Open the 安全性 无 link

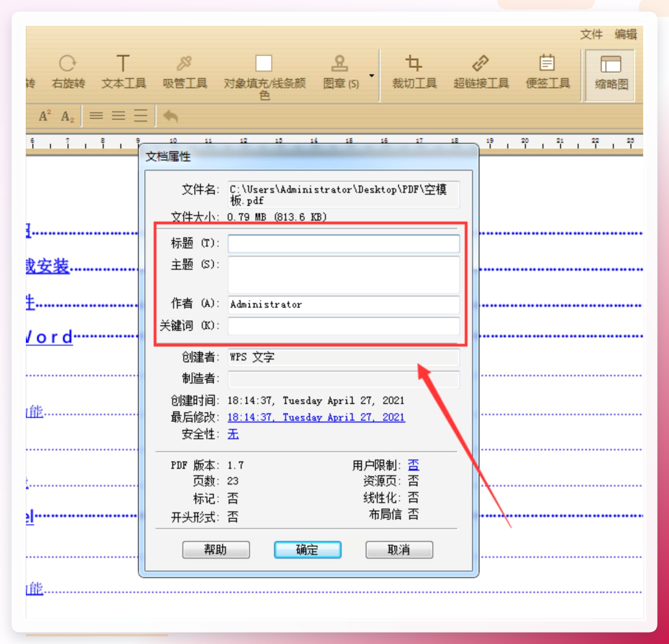[233, 434]
